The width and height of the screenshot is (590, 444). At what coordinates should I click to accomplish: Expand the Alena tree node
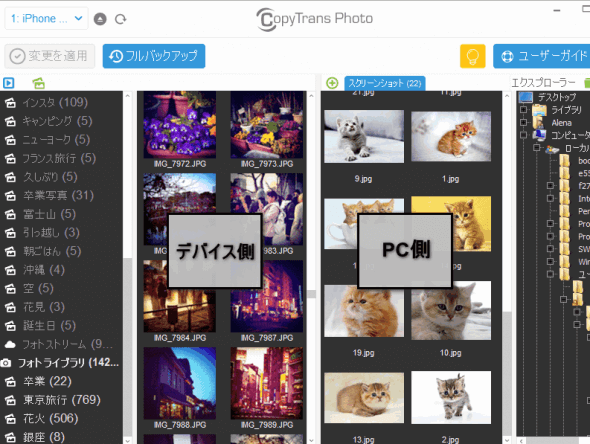click(x=523, y=123)
